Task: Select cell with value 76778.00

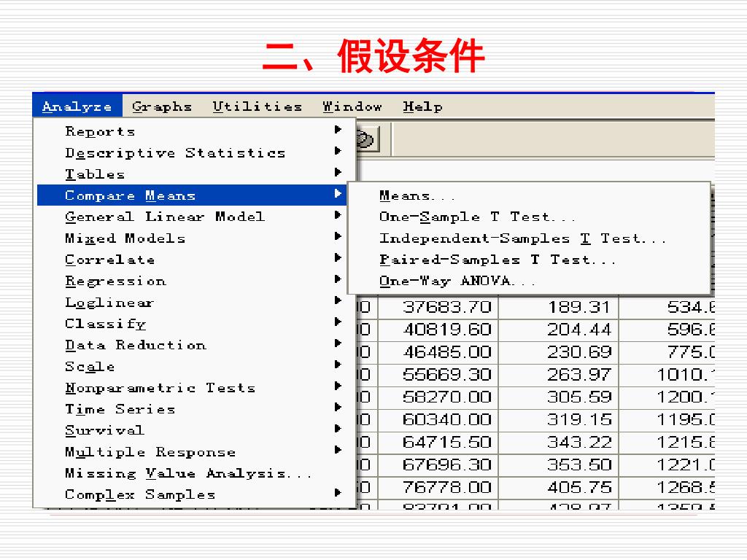Action: point(438,487)
